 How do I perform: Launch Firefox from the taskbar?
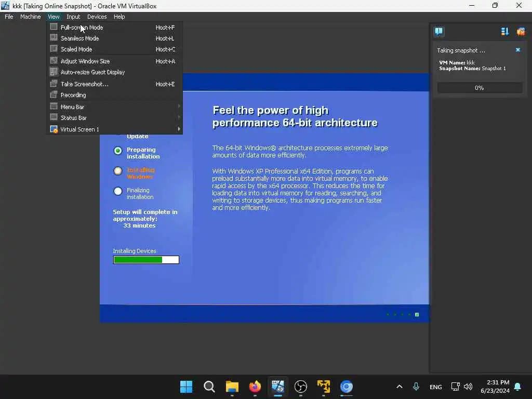click(255, 387)
